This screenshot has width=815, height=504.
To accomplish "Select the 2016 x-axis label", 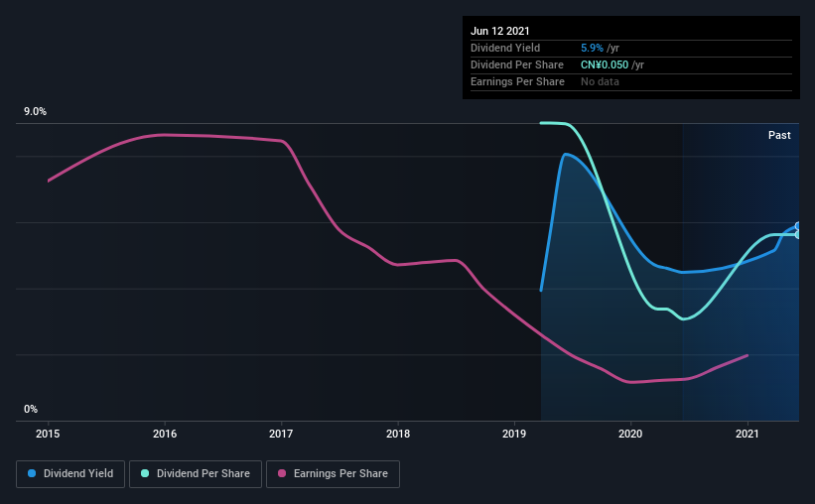I will (165, 434).
